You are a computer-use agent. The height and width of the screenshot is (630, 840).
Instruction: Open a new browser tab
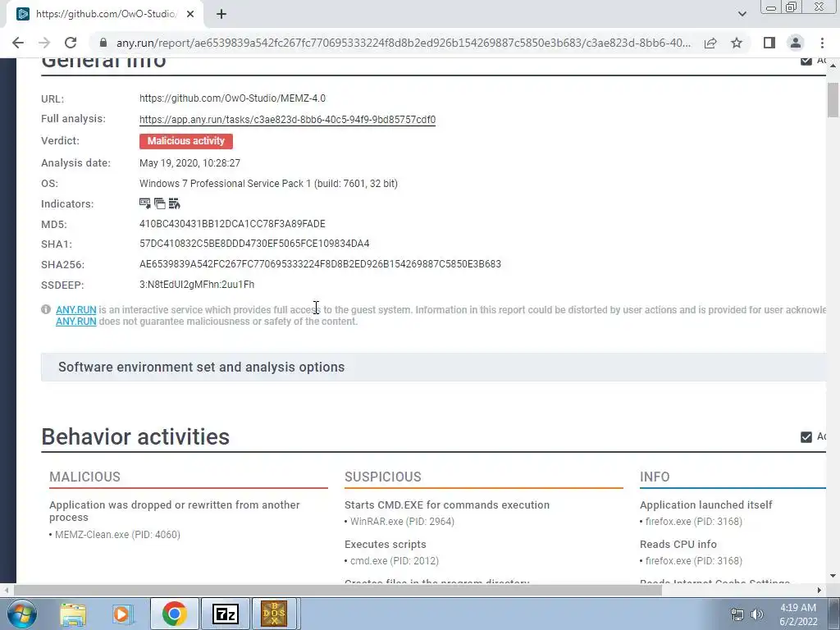pyautogui.click(x=221, y=14)
